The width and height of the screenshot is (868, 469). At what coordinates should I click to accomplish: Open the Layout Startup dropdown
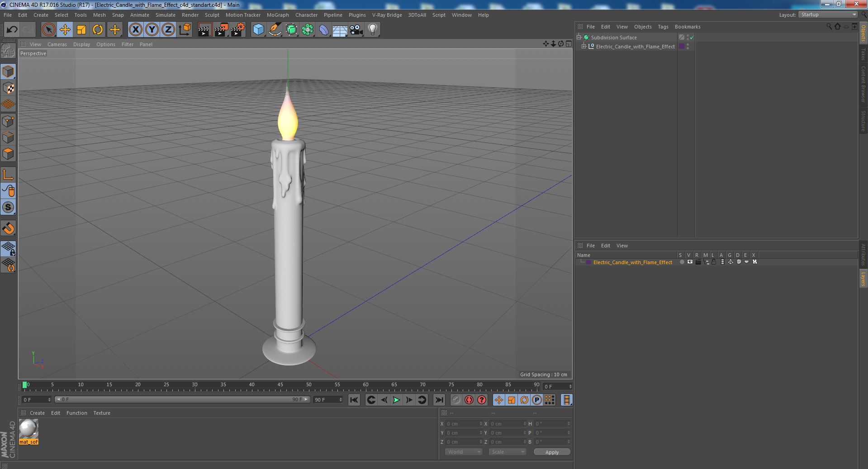click(828, 15)
